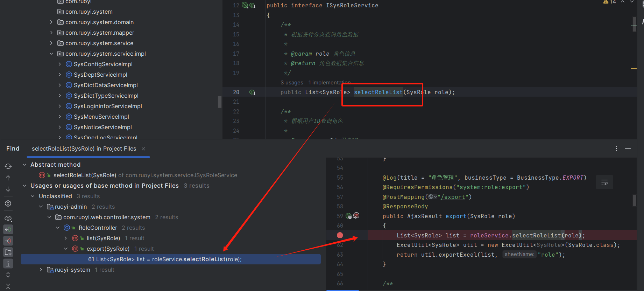Go to next highlighted error arrow
Image resolution: width=644 pixels, height=291 pixels.
632,2
